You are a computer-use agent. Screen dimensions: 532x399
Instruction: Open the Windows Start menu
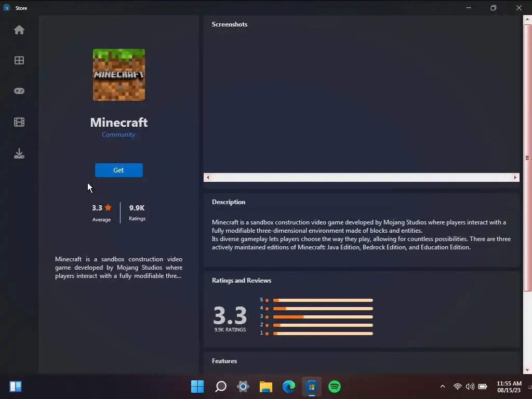click(197, 387)
